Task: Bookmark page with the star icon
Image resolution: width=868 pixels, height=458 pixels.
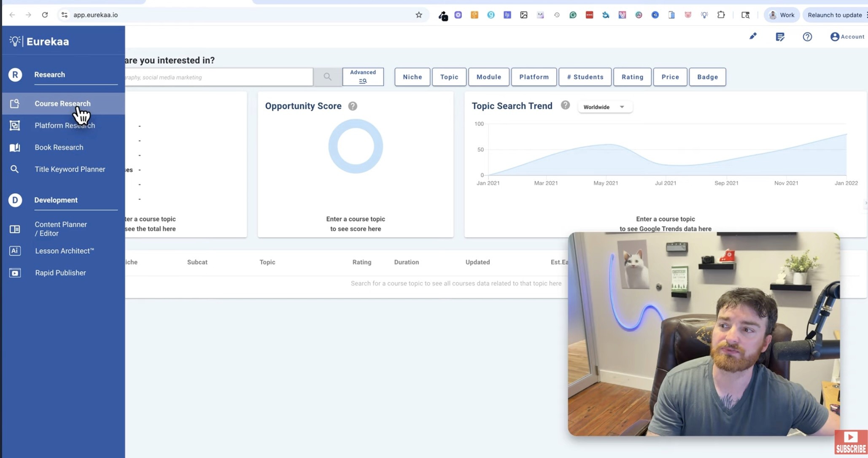Action: point(419,15)
